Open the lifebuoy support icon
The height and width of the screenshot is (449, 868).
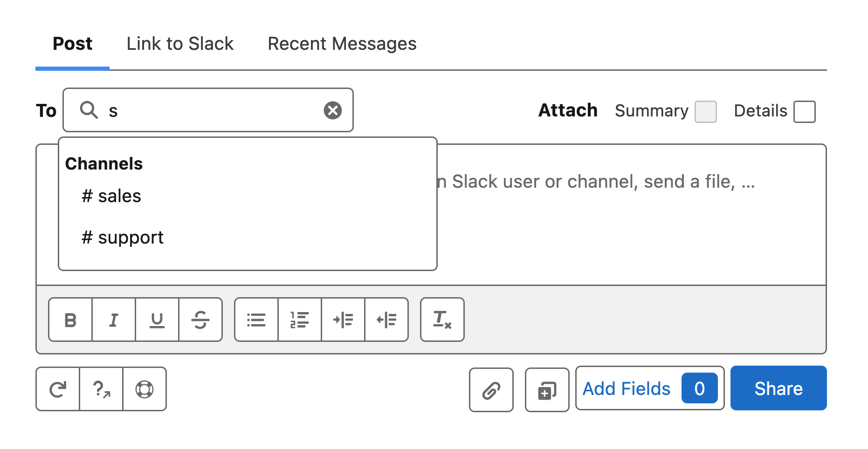[145, 389]
